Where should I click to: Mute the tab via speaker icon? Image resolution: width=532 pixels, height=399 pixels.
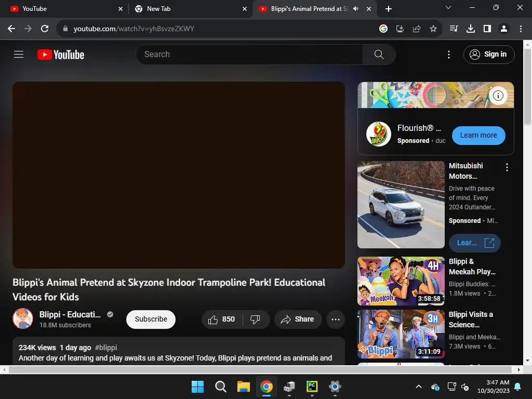click(x=355, y=9)
